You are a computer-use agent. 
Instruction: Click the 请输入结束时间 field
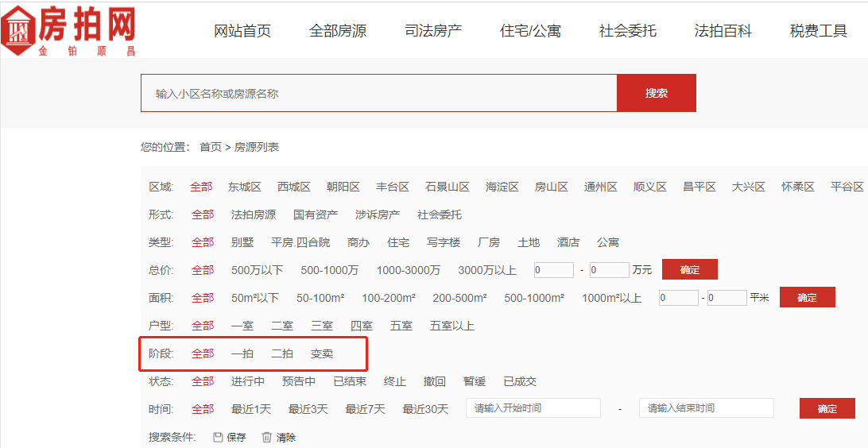[x=707, y=408]
